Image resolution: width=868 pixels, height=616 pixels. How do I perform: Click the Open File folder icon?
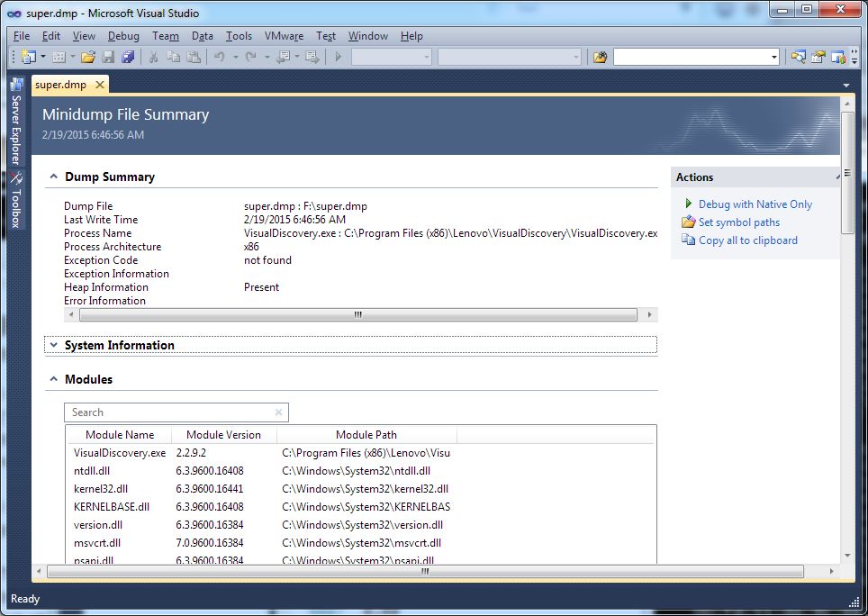88,57
